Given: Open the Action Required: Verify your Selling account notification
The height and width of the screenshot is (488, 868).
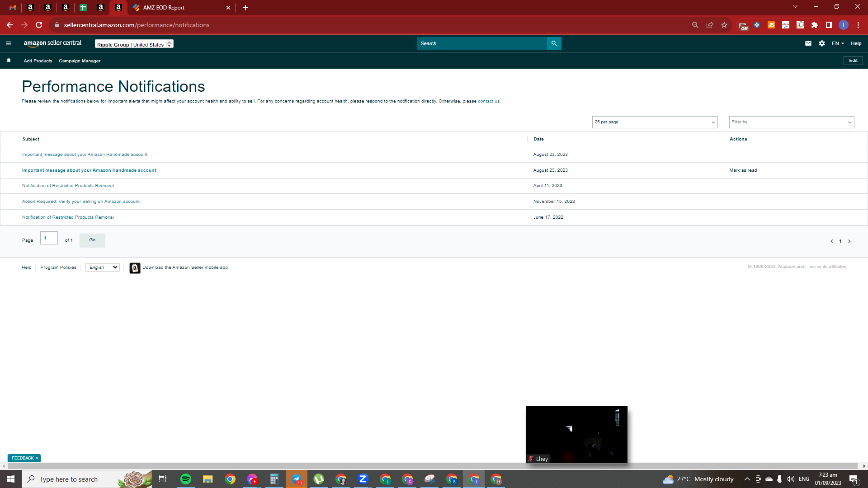Looking at the screenshot, I should (x=81, y=202).
